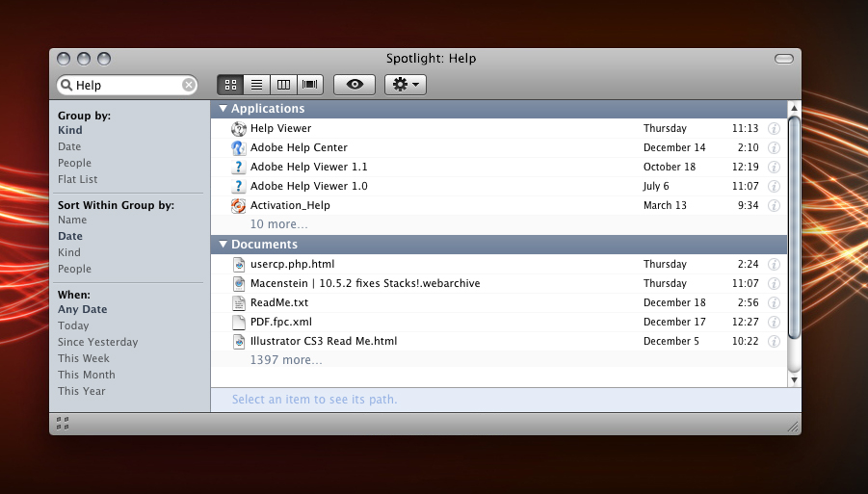This screenshot has width=868, height=494.
Task: Open the gear Action menu
Action: coord(406,85)
